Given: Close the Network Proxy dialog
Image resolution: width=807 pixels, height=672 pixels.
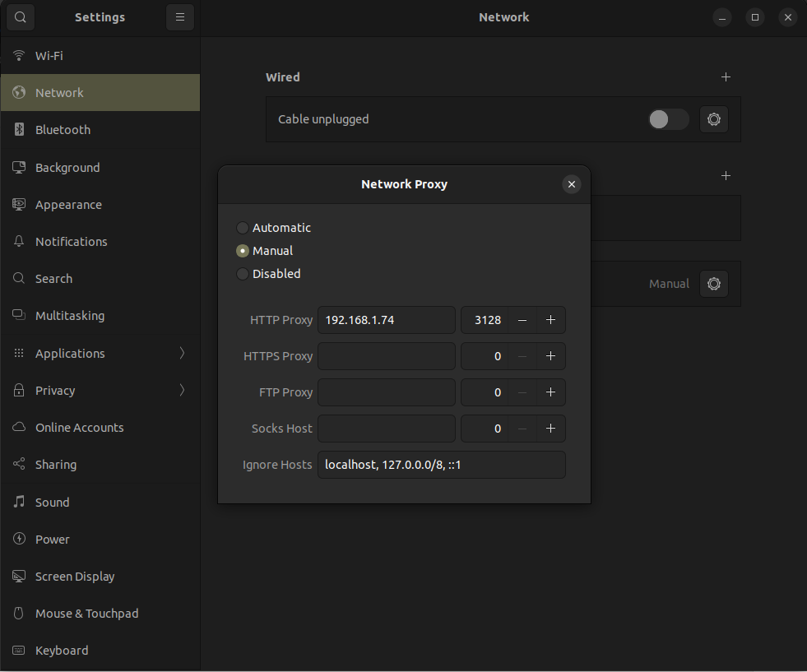Looking at the screenshot, I should pyautogui.click(x=572, y=184).
